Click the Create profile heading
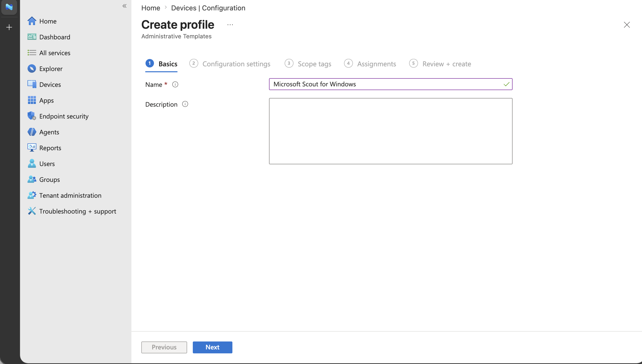The height and width of the screenshot is (364, 642). pos(178,24)
